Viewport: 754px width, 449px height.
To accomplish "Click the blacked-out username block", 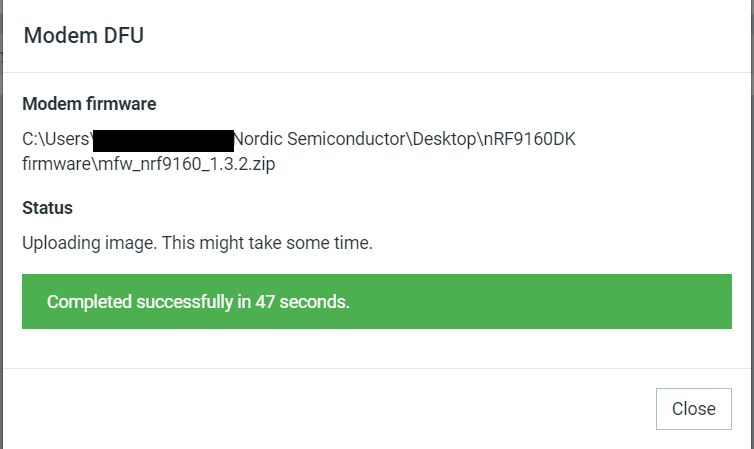I will [163, 140].
